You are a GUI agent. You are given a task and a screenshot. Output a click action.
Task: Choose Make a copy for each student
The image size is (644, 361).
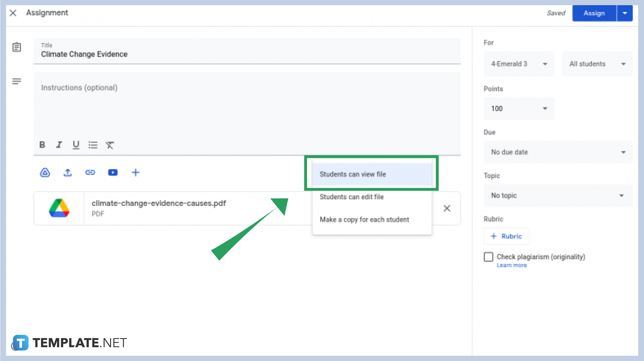tap(364, 219)
